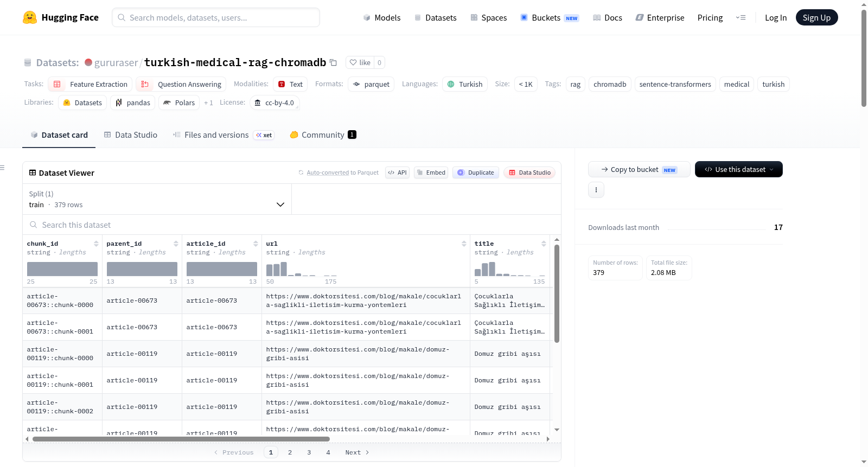The width and height of the screenshot is (868, 467).
Task: Click the Feature Extraction task tag
Action: (x=90, y=84)
